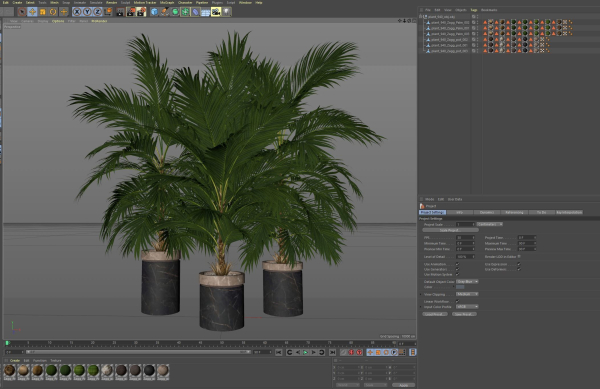The height and width of the screenshot is (389, 600).
Task: Open the object coordinate mode dropdown
Action: point(347,386)
